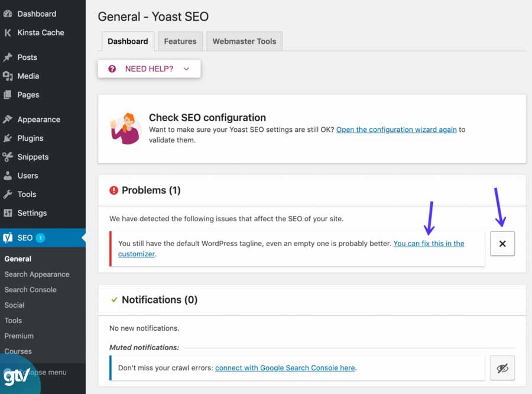Click the fix this in customizer link

[x=427, y=243]
